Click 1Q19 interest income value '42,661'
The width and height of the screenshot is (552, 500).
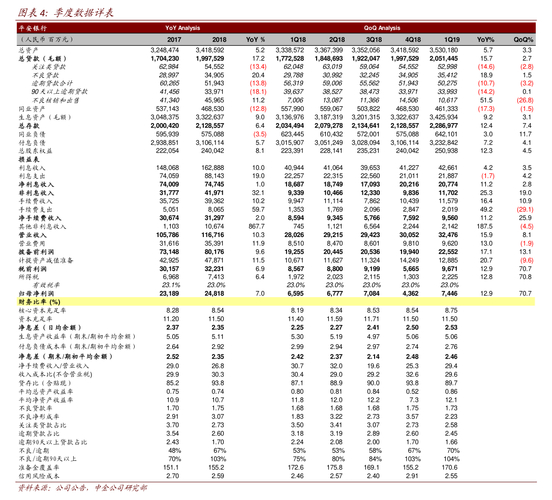[x=448, y=168]
